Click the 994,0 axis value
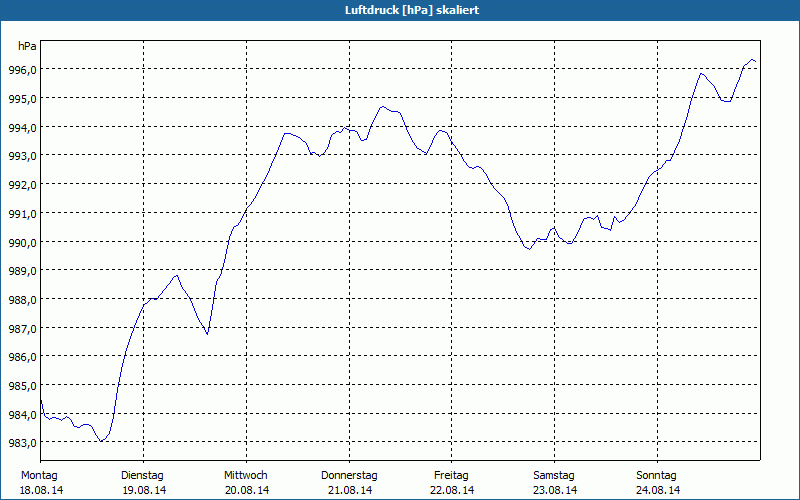 click(23, 128)
